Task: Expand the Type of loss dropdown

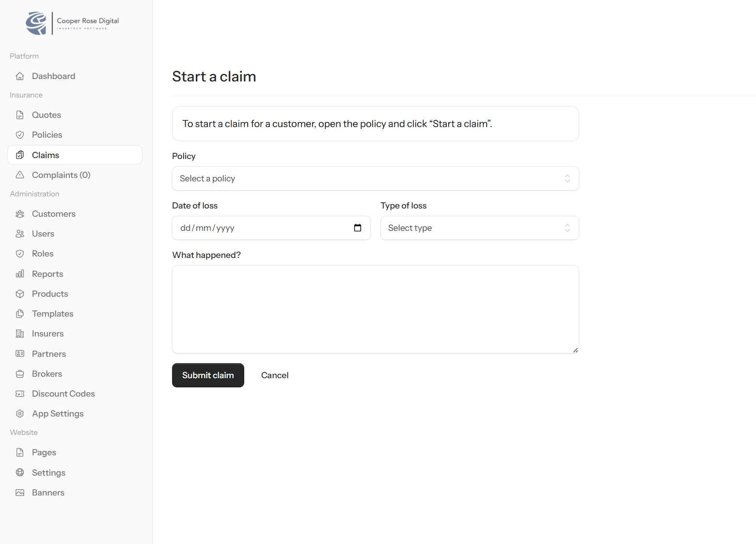Action: (x=479, y=228)
